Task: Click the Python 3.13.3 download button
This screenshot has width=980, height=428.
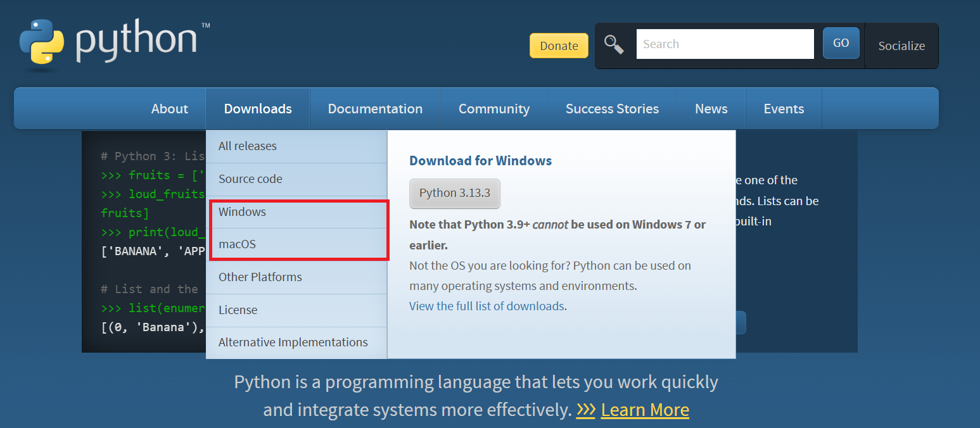Action: (x=455, y=193)
